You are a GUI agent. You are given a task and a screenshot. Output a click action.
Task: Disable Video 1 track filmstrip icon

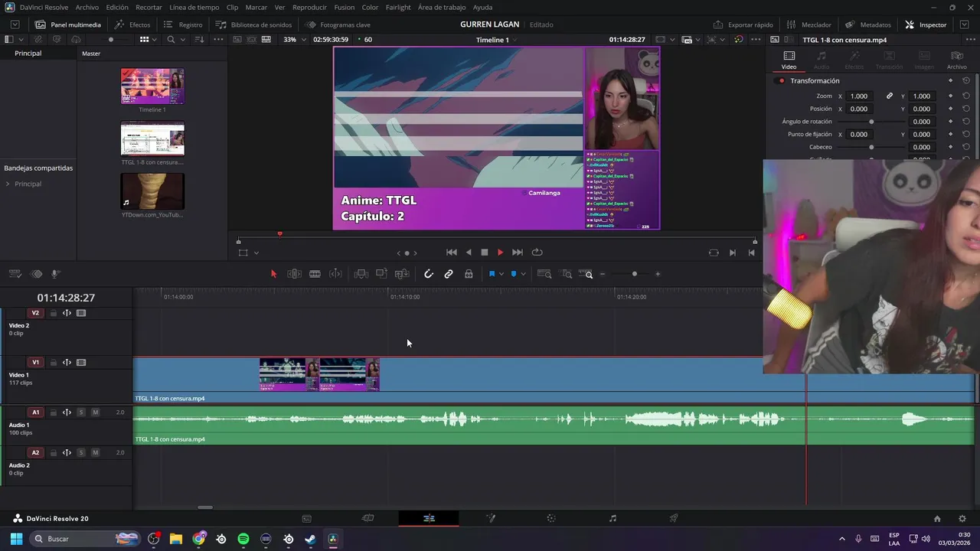pyautogui.click(x=81, y=363)
